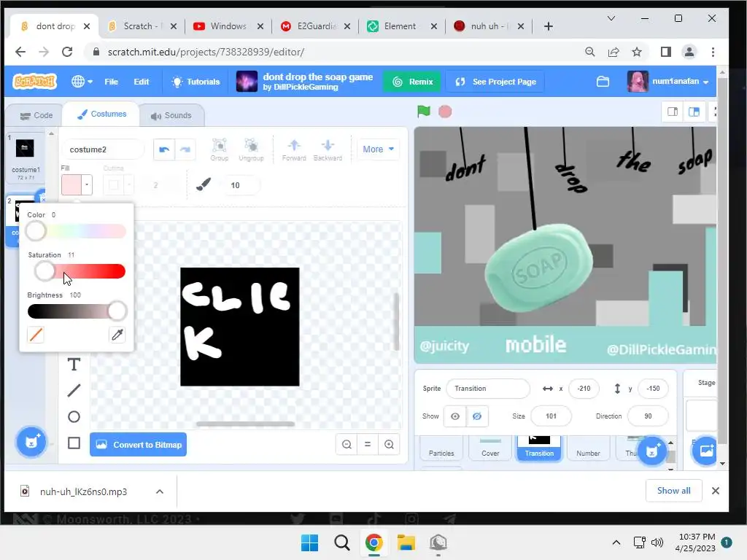Zoom in the costume canvas

pyautogui.click(x=389, y=444)
